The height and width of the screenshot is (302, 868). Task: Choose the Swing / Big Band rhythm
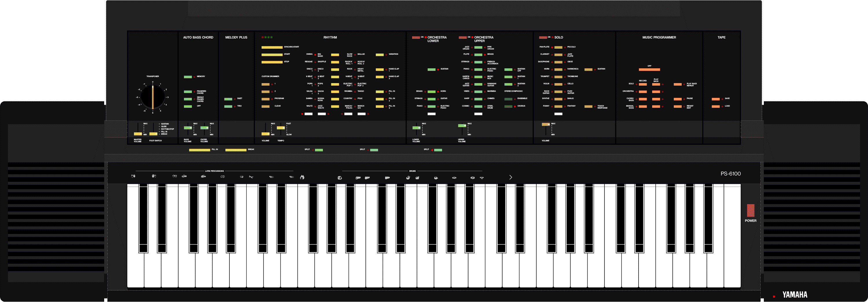[335, 55]
